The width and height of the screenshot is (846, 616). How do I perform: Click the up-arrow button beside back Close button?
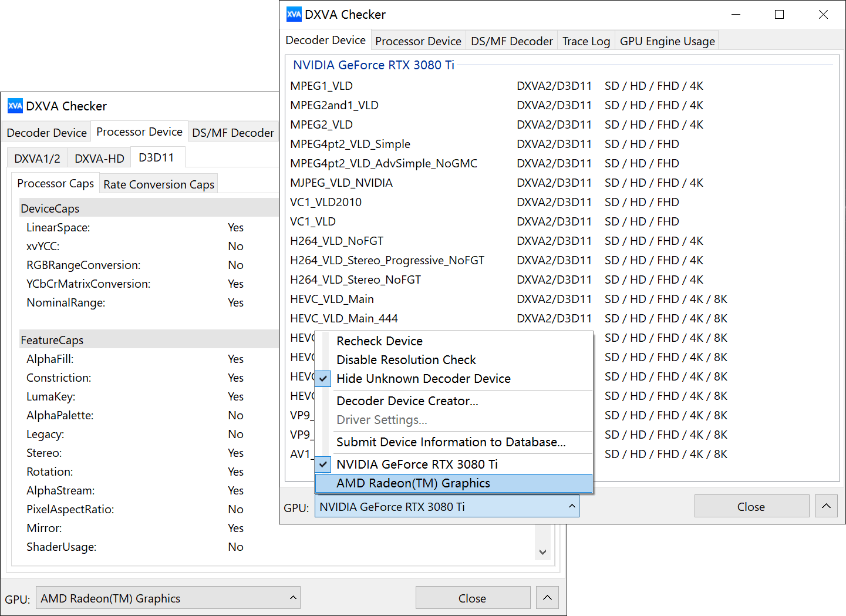point(547,598)
